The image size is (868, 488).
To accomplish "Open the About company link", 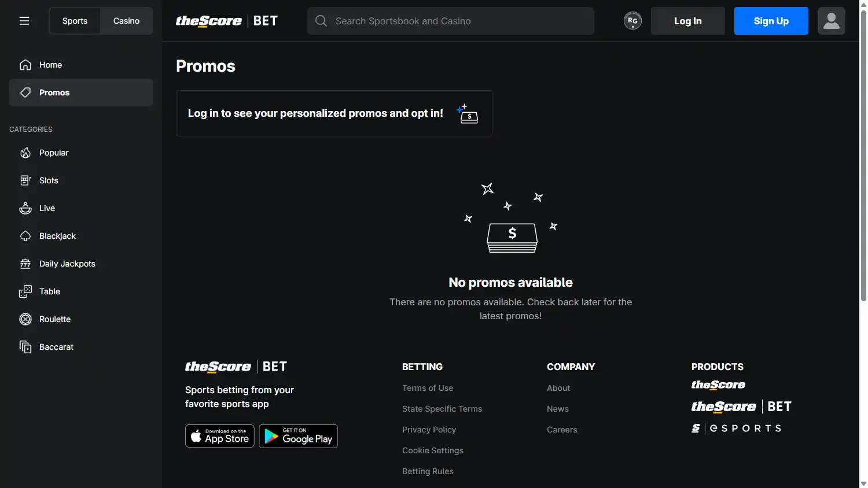I will point(558,388).
